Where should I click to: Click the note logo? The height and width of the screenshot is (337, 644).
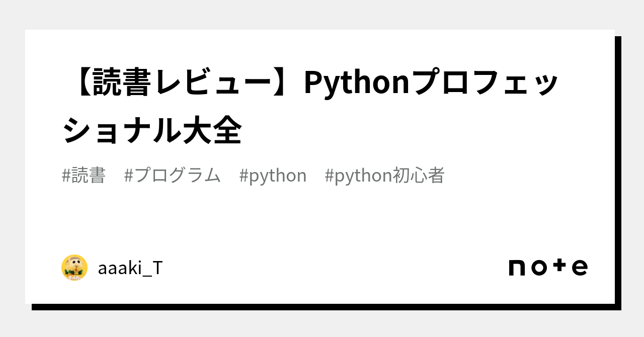(x=548, y=267)
